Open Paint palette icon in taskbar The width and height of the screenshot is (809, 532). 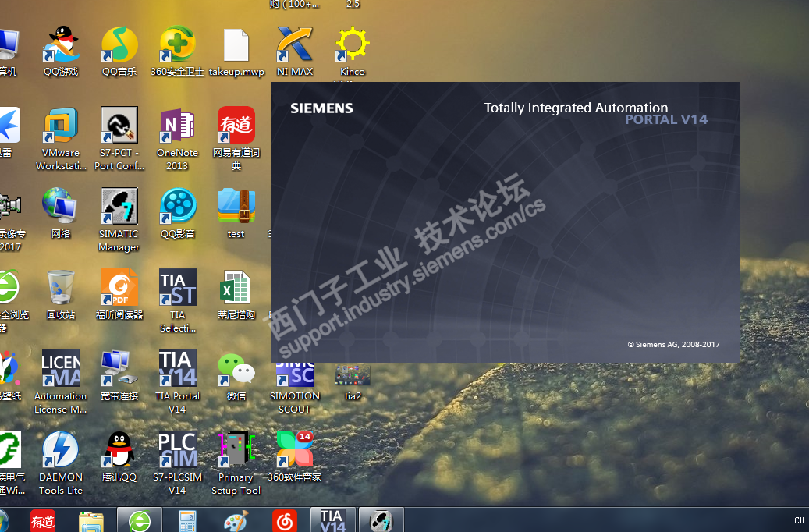(x=236, y=521)
